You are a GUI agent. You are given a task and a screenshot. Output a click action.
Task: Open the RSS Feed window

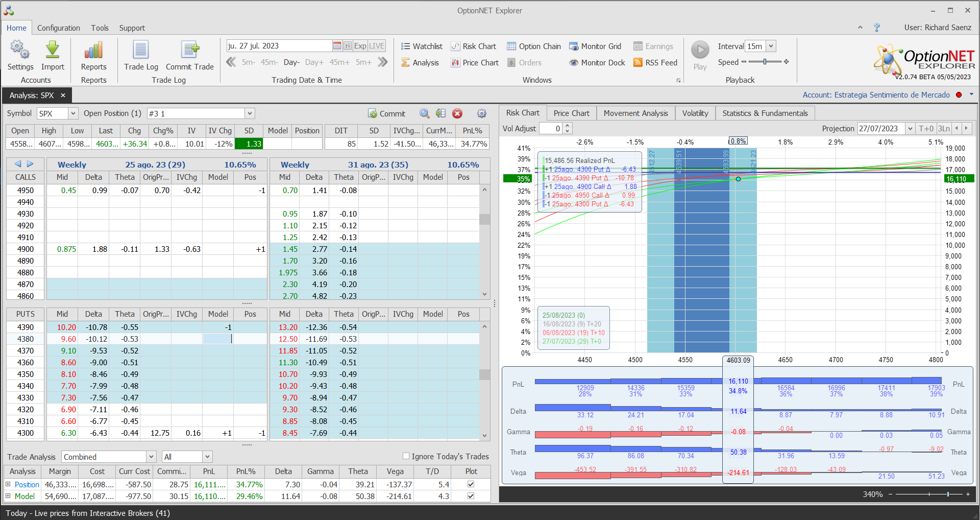(x=655, y=63)
